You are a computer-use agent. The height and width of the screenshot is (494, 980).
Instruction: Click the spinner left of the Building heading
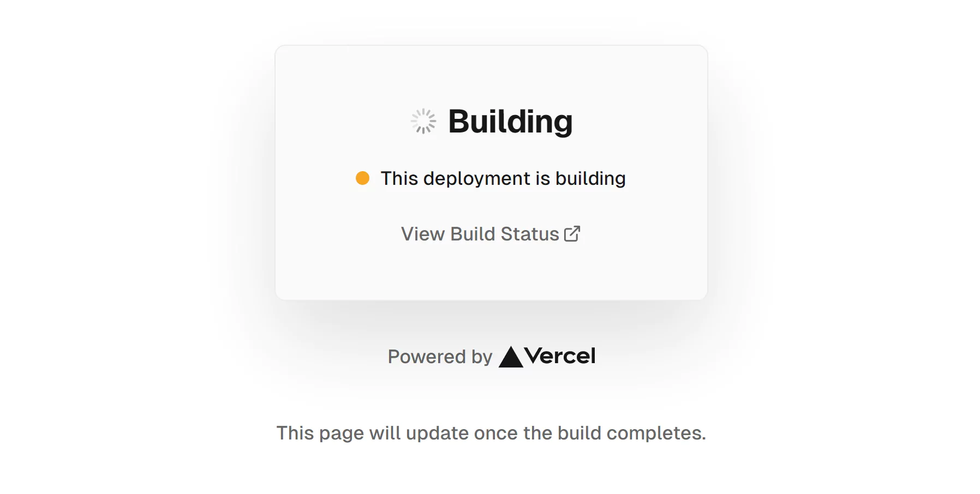click(423, 121)
